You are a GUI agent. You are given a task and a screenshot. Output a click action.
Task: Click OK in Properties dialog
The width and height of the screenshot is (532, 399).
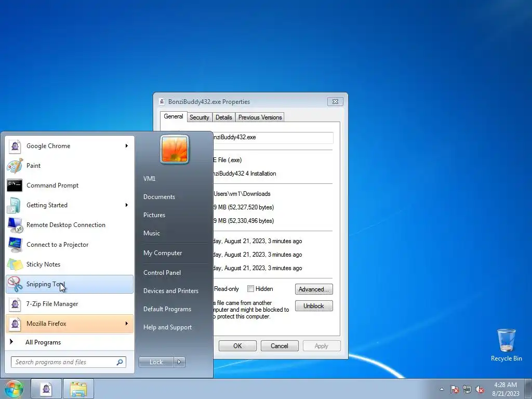click(x=237, y=346)
